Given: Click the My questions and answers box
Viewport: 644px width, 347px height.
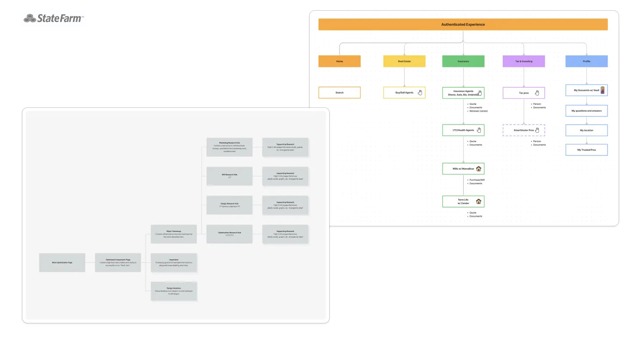Looking at the screenshot, I should pos(586,111).
